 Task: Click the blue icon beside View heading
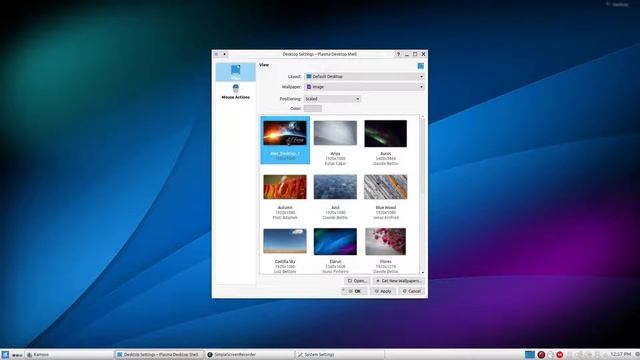coord(421,66)
